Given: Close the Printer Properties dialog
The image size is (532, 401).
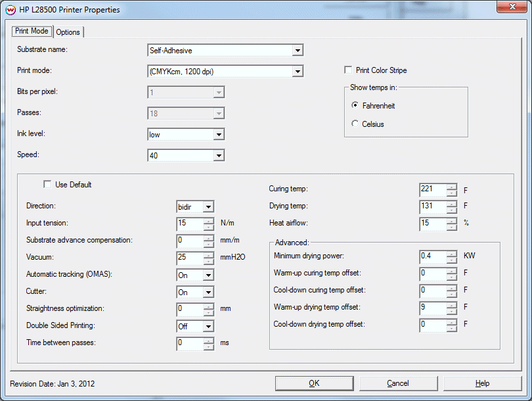Looking at the screenshot, I should [512, 7].
